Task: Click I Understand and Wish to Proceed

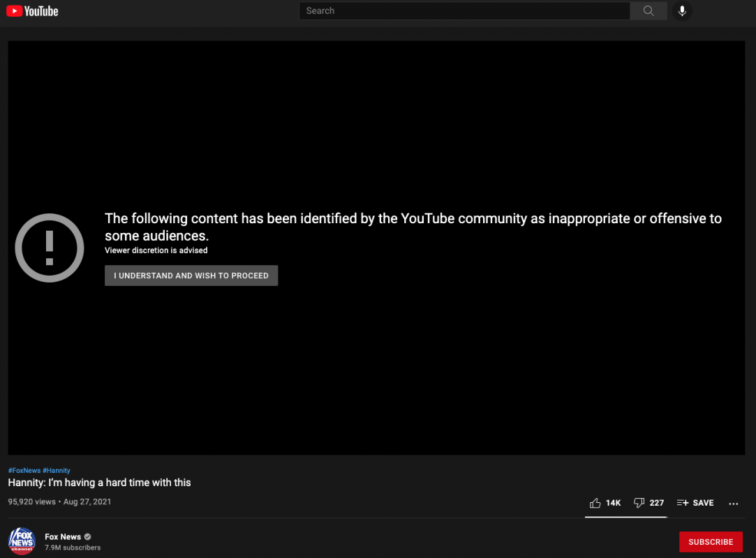Action: (191, 276)
